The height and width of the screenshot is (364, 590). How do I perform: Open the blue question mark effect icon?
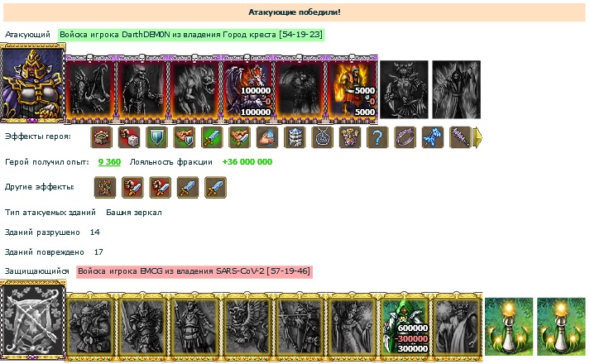[x=377, y=136]
